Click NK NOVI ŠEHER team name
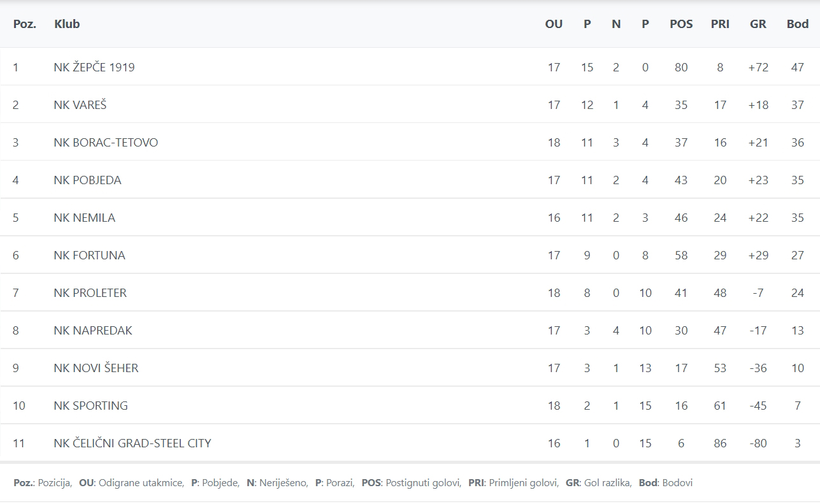The height and width of the screenshot is (504, 820). [96, 368]
